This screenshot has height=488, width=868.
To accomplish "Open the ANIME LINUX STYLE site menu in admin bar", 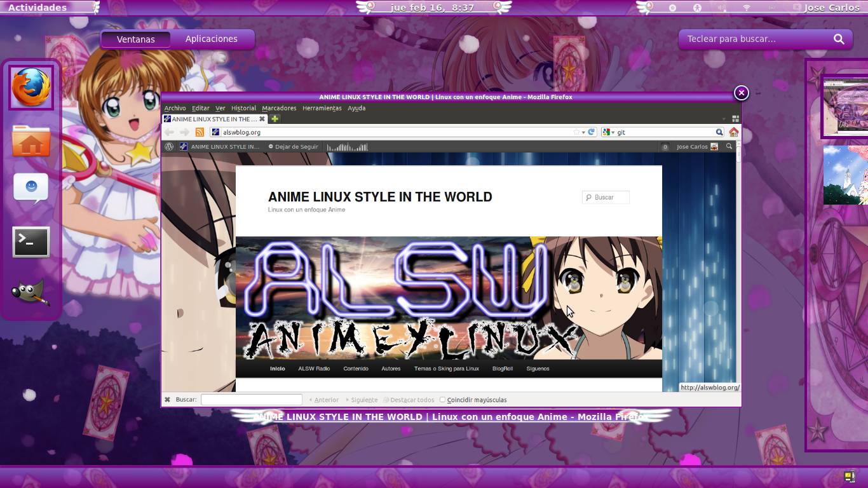I will (220, 147).
